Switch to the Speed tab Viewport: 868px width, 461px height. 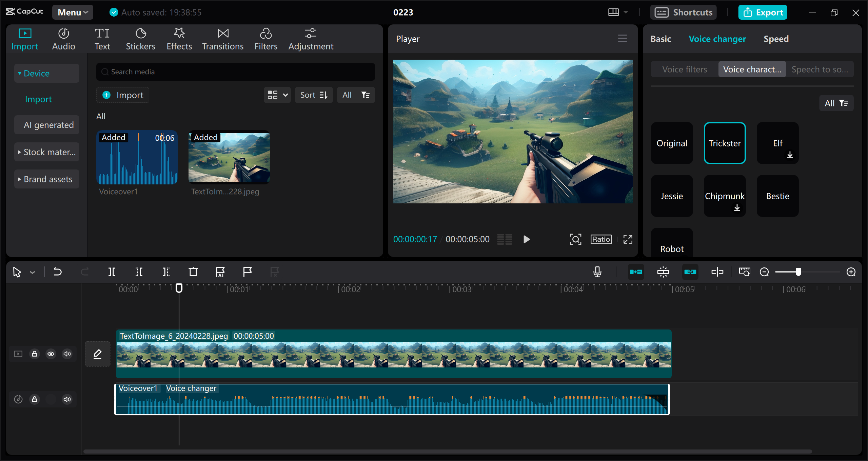tap(776, 39)
